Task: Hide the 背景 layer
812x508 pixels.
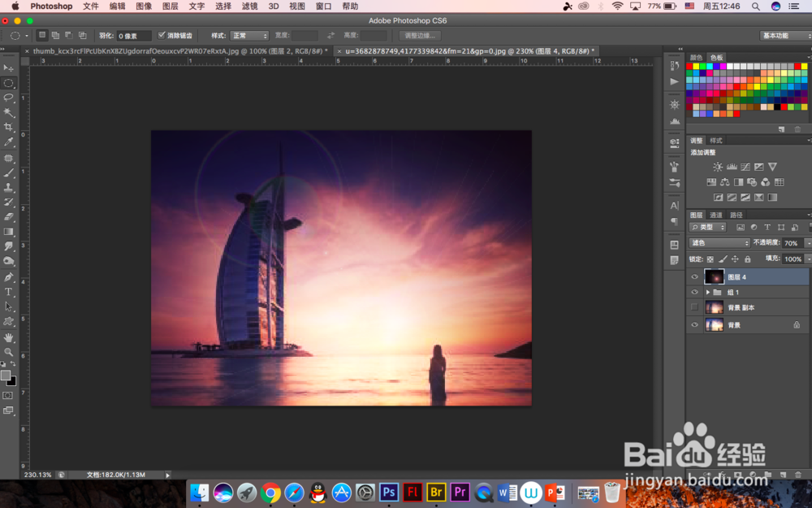Action: [694, 325]
